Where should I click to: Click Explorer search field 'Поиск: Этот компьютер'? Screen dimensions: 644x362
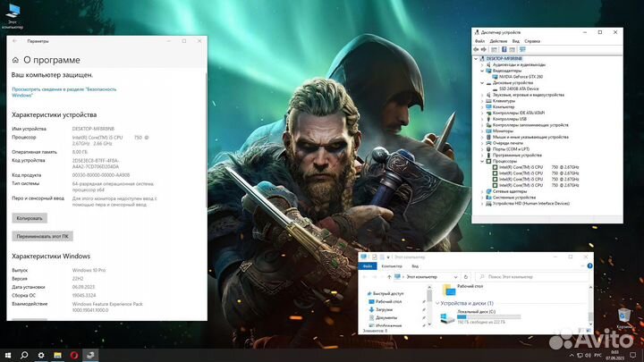tap(533, 277)
